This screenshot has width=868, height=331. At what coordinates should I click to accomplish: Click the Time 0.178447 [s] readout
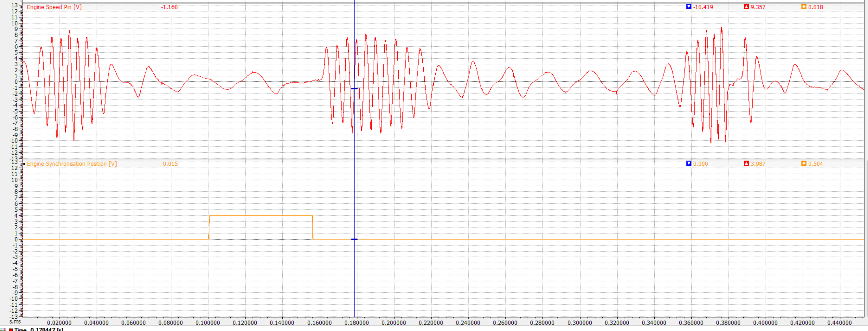tap(39, 329)
